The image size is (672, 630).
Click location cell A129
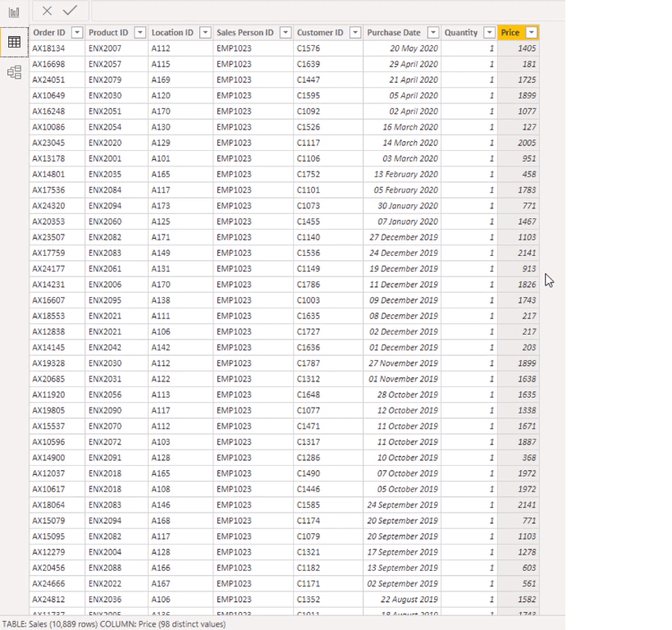click(x=181, y=143)
